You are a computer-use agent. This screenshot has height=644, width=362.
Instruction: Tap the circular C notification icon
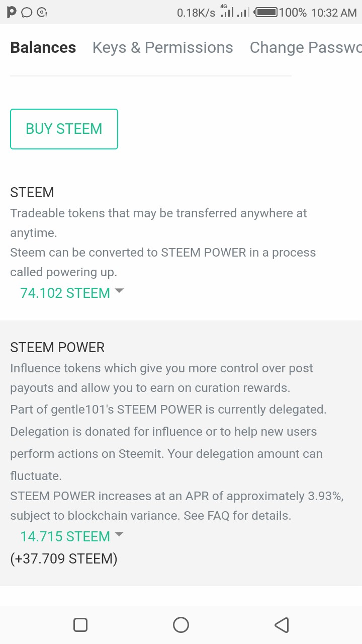(43, 13)
